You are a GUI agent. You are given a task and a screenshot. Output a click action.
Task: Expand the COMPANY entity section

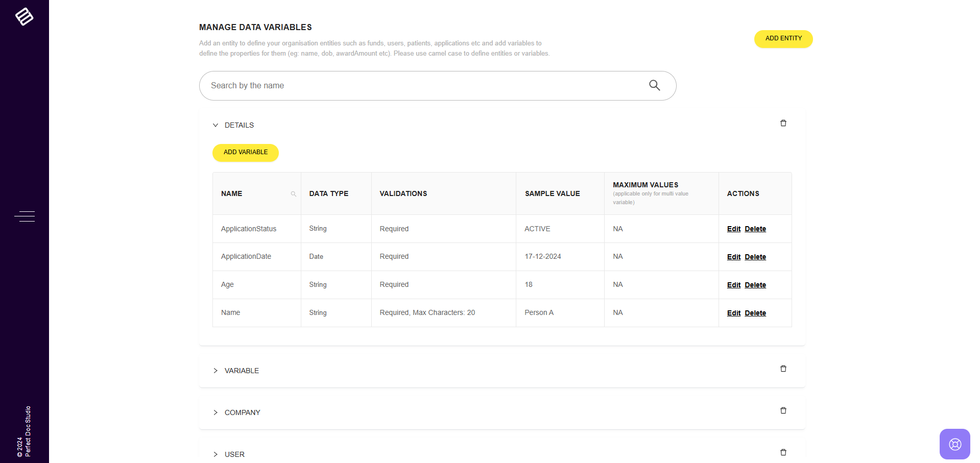216,412
